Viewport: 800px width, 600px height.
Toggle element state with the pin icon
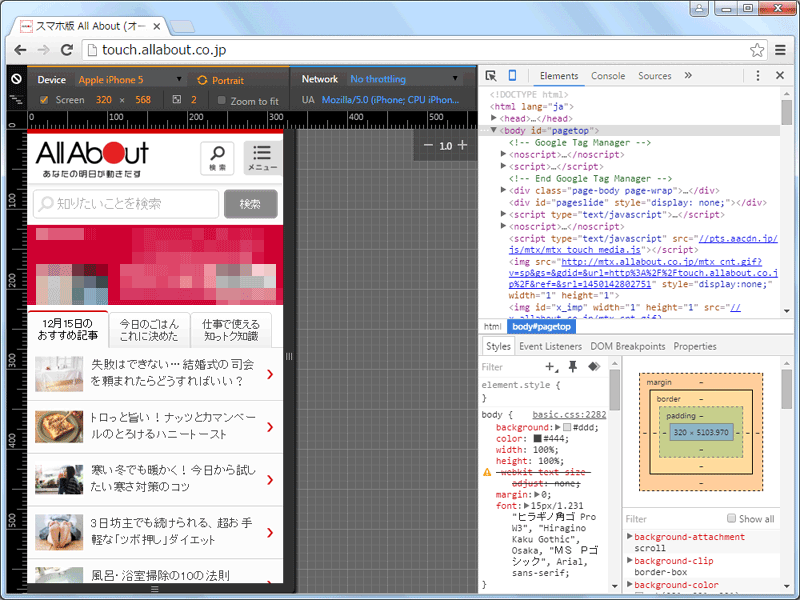point(573,367)
